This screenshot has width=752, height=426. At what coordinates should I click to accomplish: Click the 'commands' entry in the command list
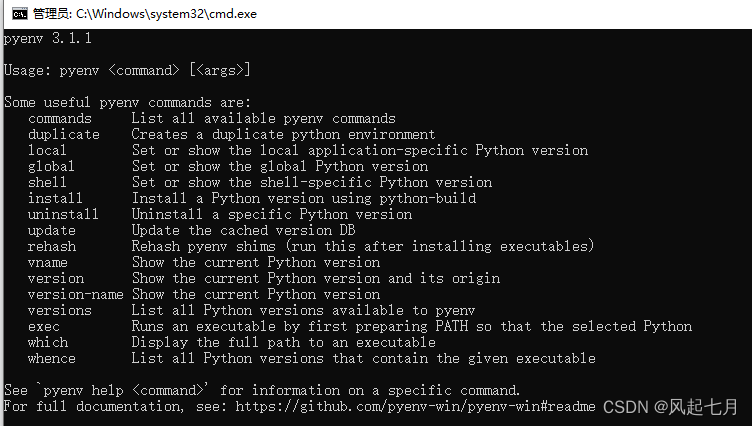59,118
